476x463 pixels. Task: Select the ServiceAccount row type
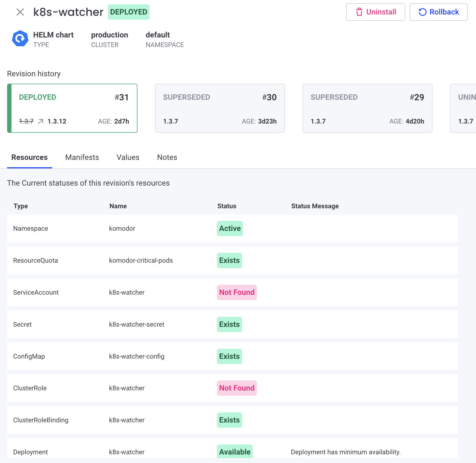pos(36,292)
